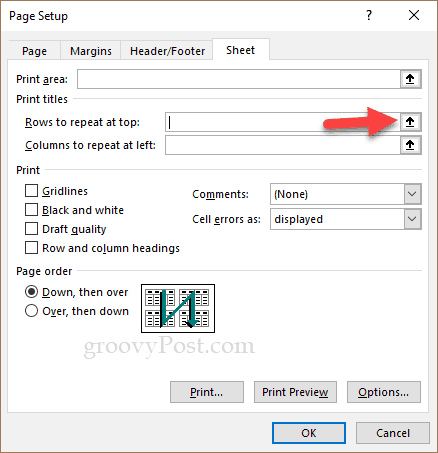This screenshot has height=453, width=438.
Task: Toggle the Black and white checkbox
Action: (31, 210)
